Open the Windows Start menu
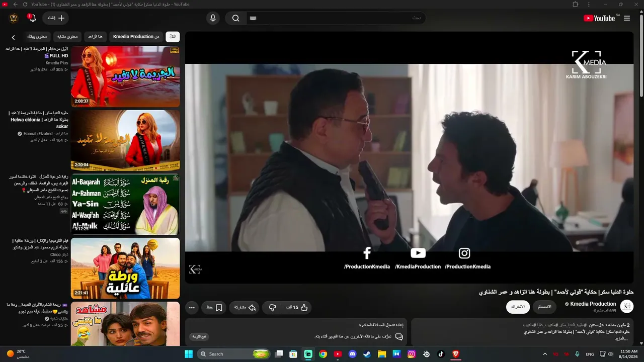 [189, 354]
